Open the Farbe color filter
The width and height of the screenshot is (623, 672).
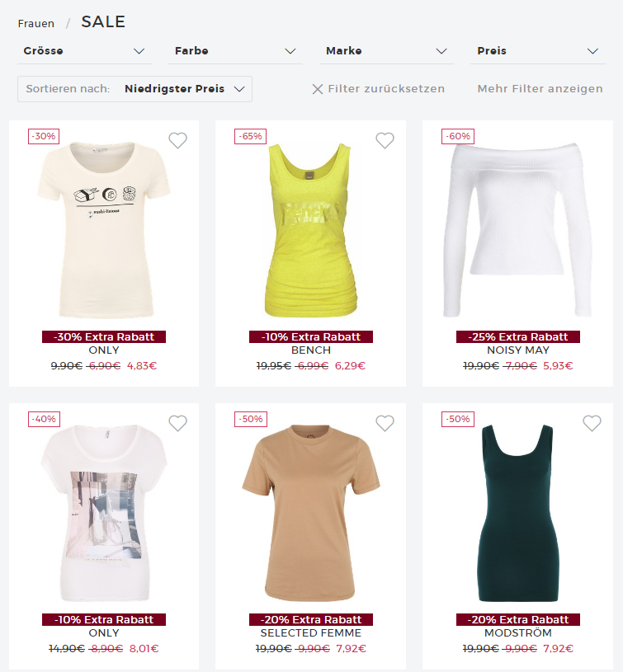tap(235, 51)
